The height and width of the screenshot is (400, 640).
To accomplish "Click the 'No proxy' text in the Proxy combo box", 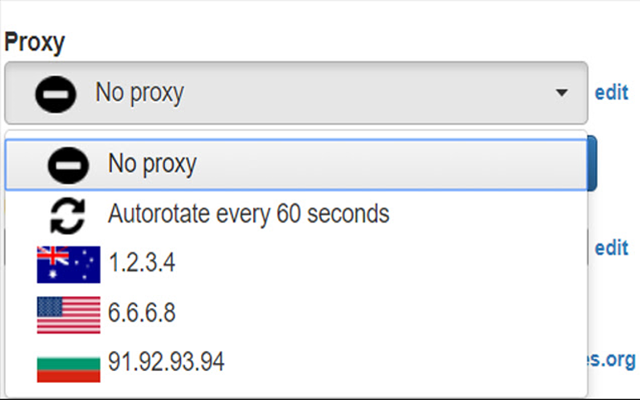I will click(x=140, y=93).
